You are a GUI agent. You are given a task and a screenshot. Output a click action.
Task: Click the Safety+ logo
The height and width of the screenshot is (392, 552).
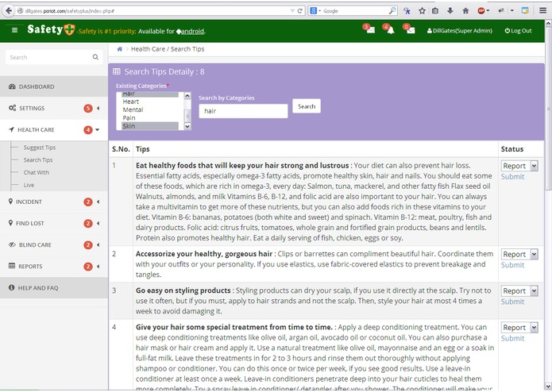(51, 29)
